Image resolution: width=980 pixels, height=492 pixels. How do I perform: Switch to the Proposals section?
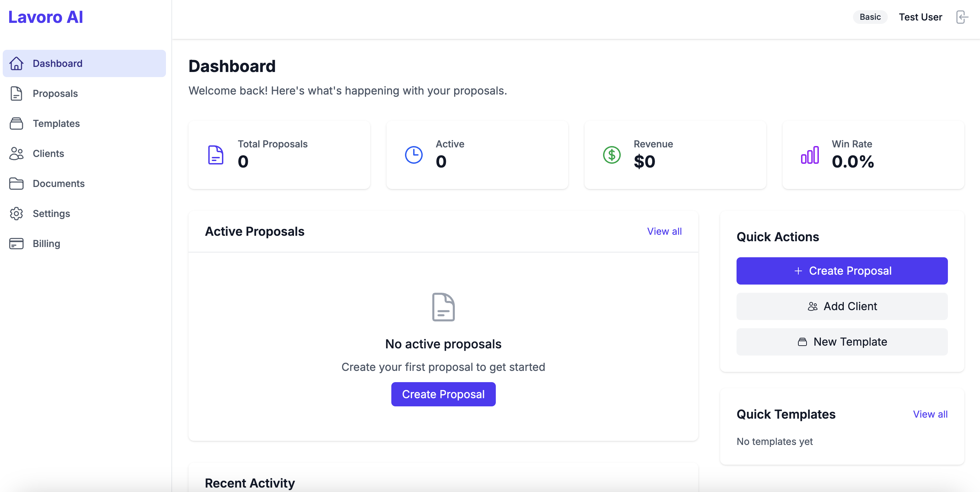tap(55, 93)
